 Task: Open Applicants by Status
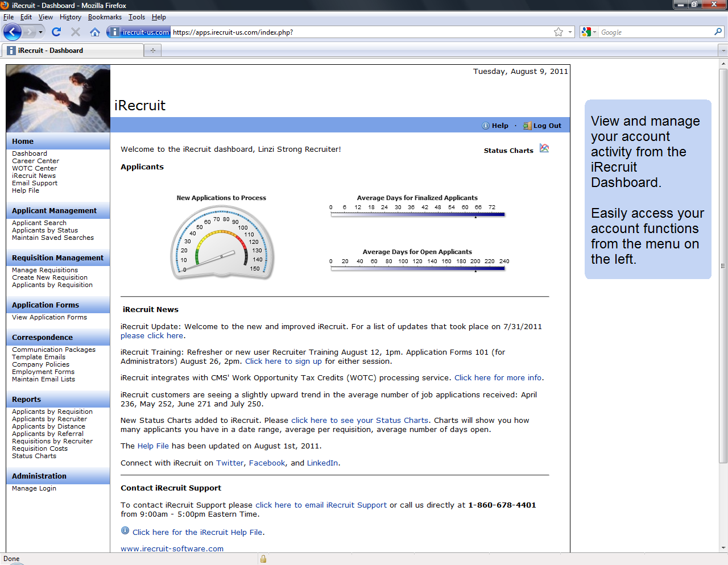[45, 230]
